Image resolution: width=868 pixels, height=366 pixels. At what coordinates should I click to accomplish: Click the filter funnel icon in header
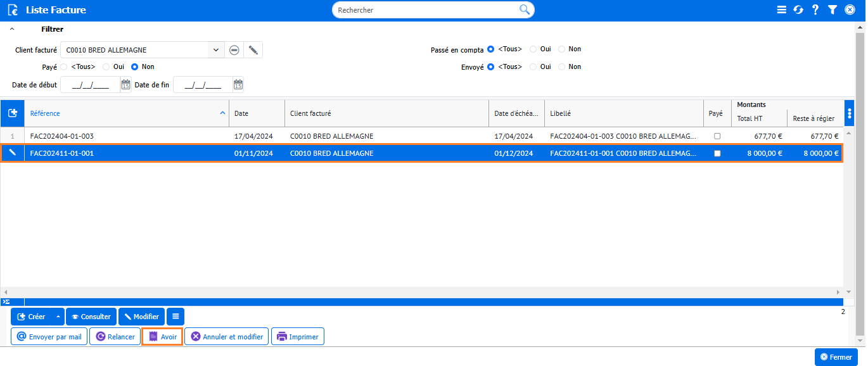(x=833, y=10)
